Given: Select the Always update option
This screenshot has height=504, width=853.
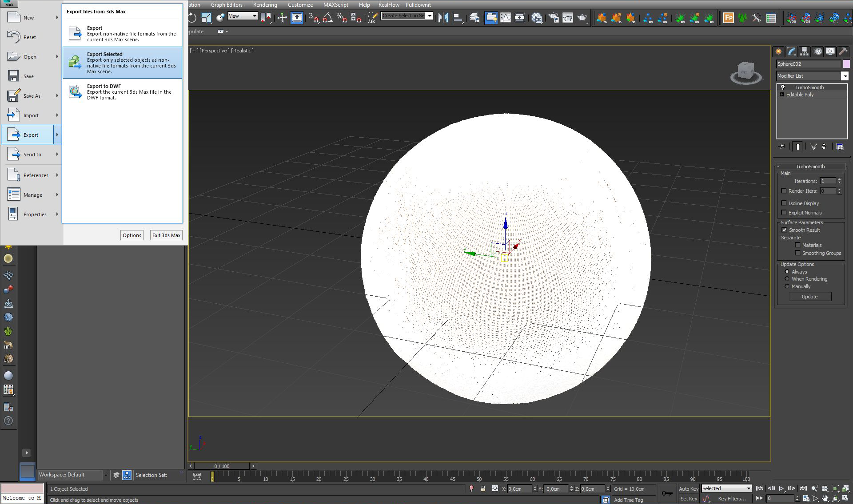Looking at the screenshot, I should (787, 272).
